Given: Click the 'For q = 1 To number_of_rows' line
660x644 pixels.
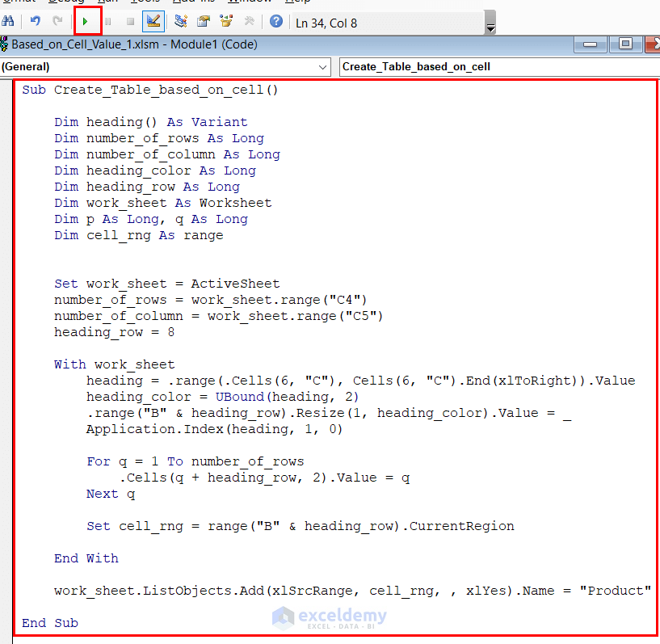Looking at the screenshot, I should click(195, 461).
